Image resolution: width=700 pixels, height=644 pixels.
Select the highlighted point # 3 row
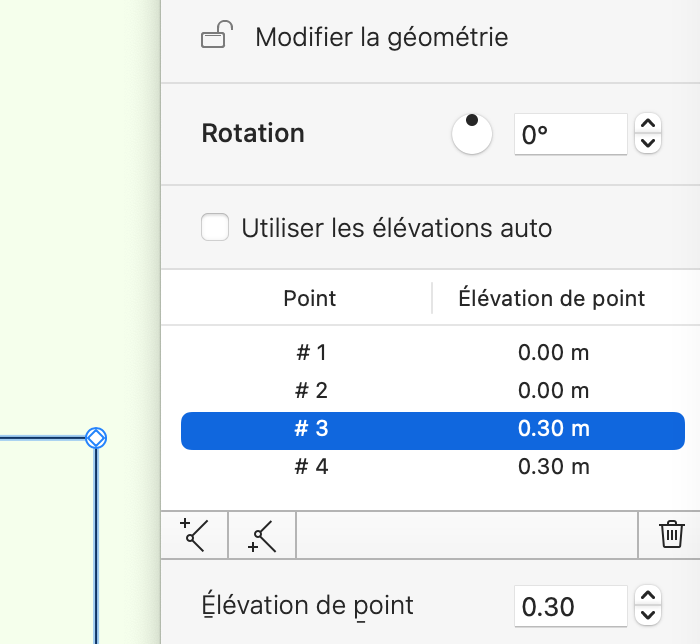[432, 429]
